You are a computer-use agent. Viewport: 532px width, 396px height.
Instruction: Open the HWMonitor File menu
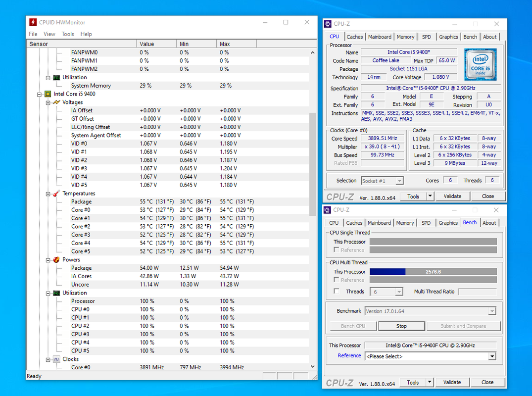(33, 34)
